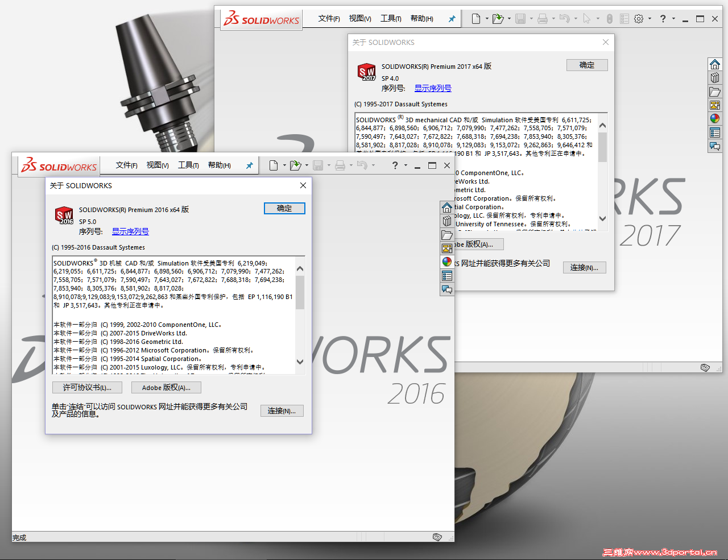Open the 帮助 menu in SOLIDWORKS 2017 window
The image size is (728, 560).
tap(421, 19)
